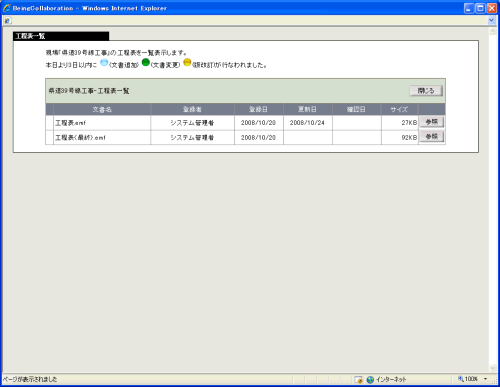This screenshot has height=387, width=500.
Task: Select the 文書名 column header
Action: pyautogui.click(x=102, y=109)
